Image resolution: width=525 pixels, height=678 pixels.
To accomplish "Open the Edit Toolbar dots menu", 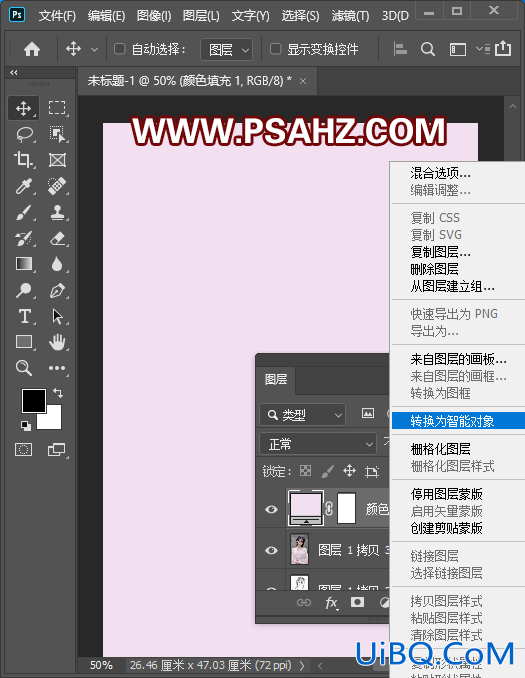I will pyautogui.click(x=57, y=368).
